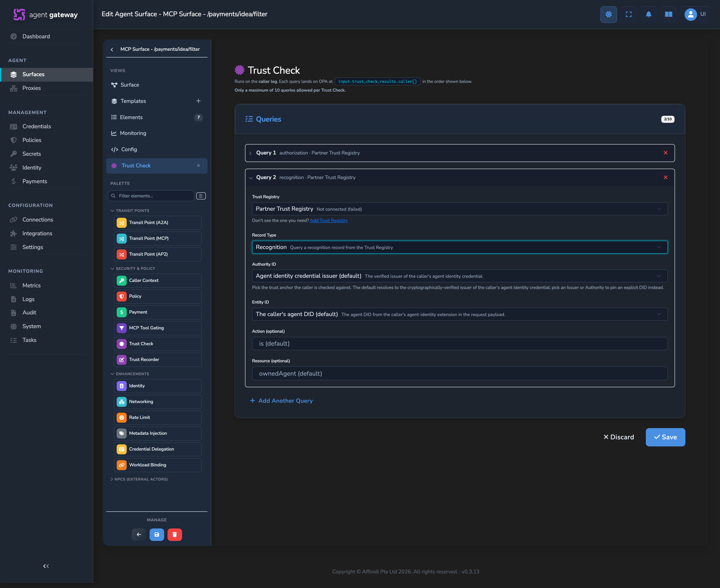
Task: Collapse the Enhancements palette group
Action: pos(130,374)
